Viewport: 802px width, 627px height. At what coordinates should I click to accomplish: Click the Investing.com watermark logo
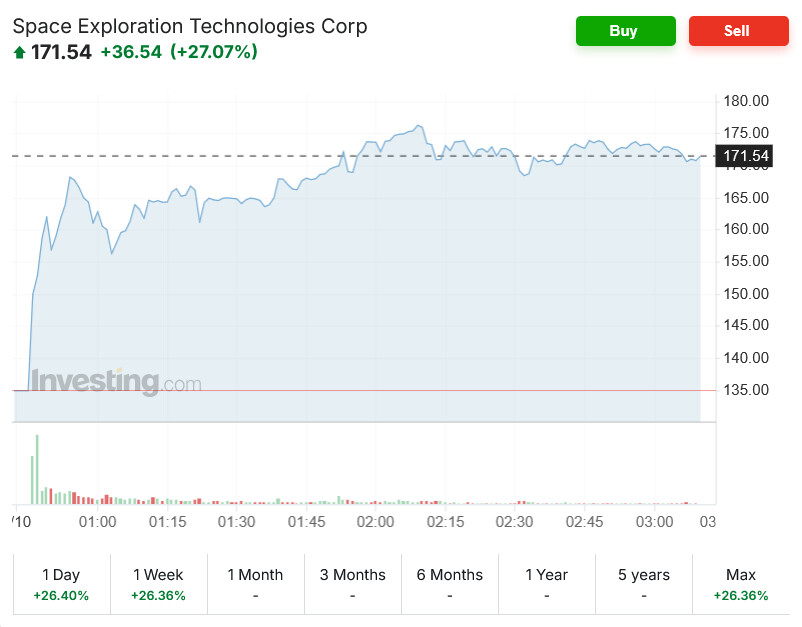pos(116,382)
